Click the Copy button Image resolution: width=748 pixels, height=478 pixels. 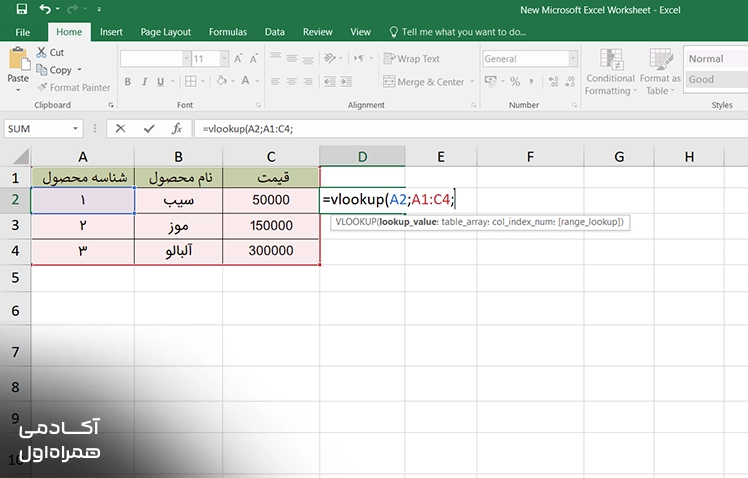pos(54,70)
